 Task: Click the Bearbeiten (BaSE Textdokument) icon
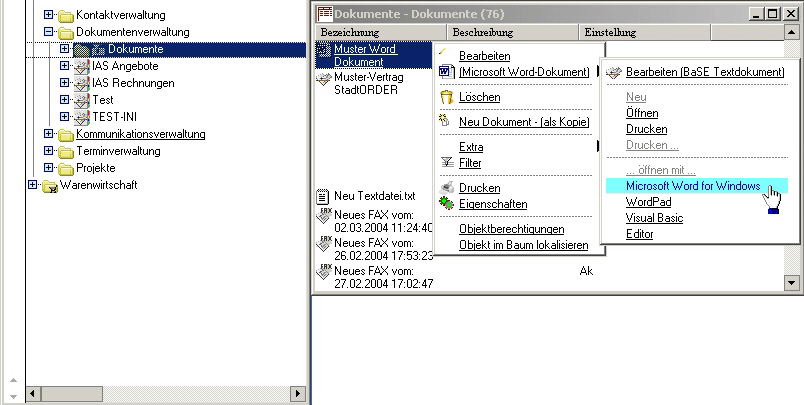[613, 72]
